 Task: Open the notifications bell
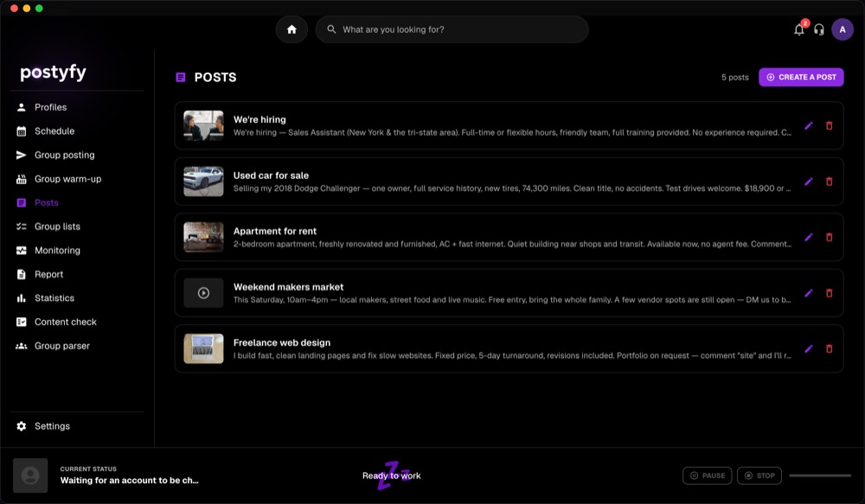pyautogui.click(x=798, y=29)
